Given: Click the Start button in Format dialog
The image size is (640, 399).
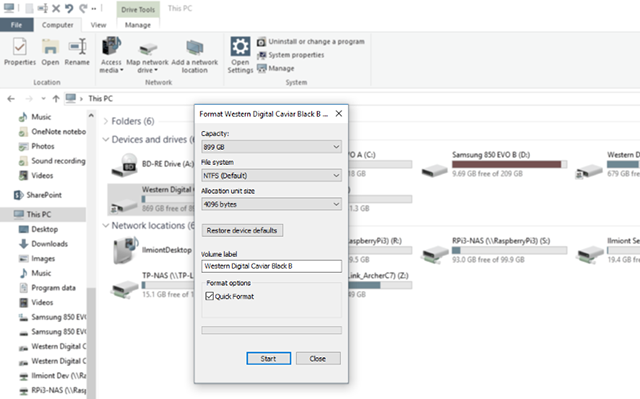Looking at the screenshot, I should (x=269, y=359).
